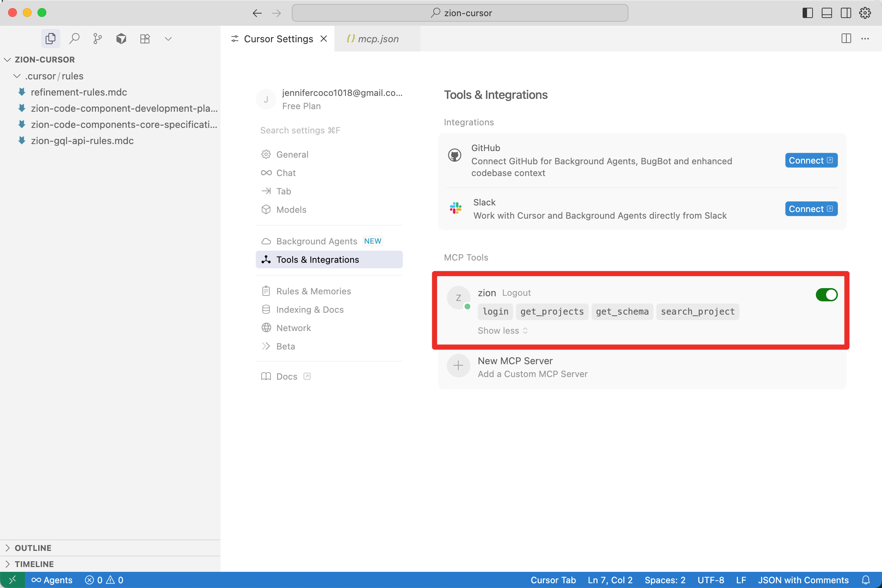Disable the zion MCP server toggle
The height and width of the screenshot is (588, 882).
point(827,295)
